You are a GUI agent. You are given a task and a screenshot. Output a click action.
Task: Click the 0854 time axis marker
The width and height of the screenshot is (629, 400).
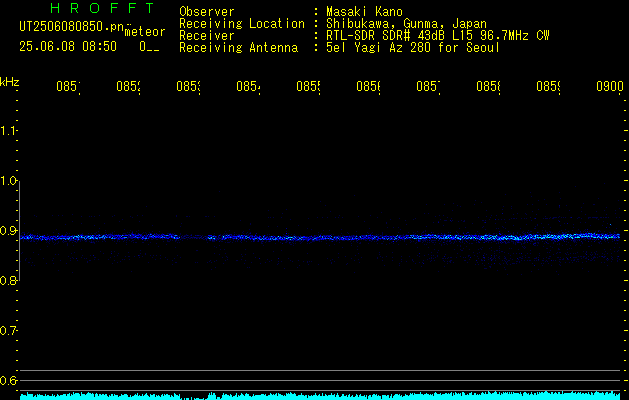[248, 87]
